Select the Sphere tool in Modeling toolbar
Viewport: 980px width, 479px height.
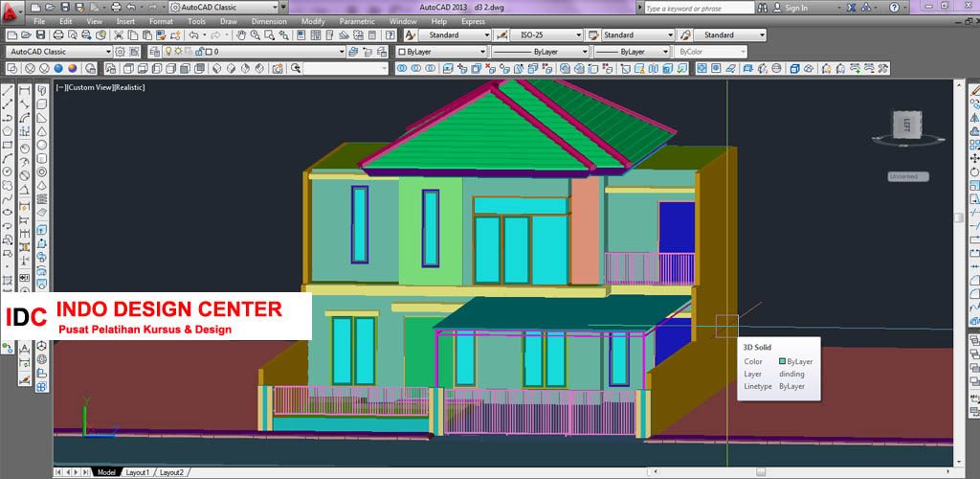pyautogui.click(x=41, y=145)
